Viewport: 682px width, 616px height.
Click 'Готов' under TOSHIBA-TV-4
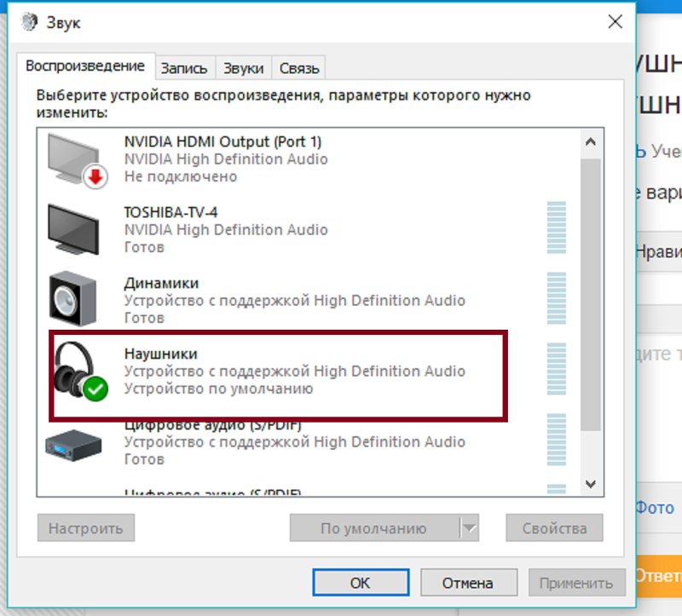[x=144, y=247]
